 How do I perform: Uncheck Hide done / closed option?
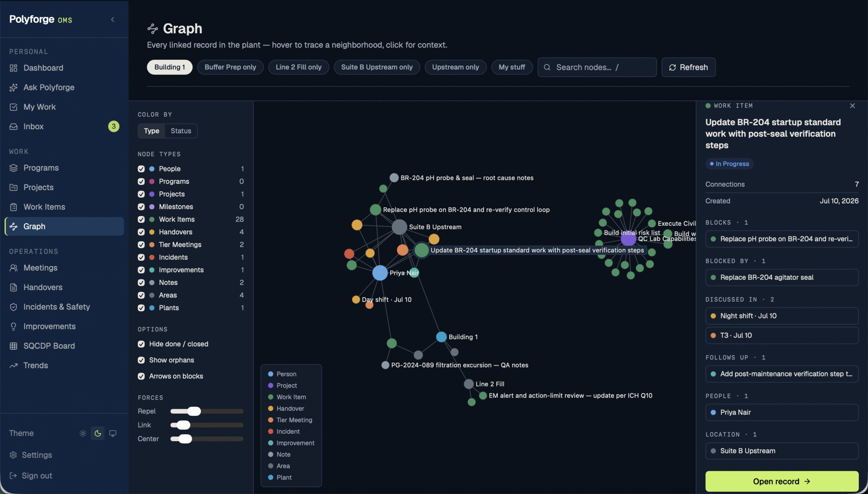[x=141, y=344]
